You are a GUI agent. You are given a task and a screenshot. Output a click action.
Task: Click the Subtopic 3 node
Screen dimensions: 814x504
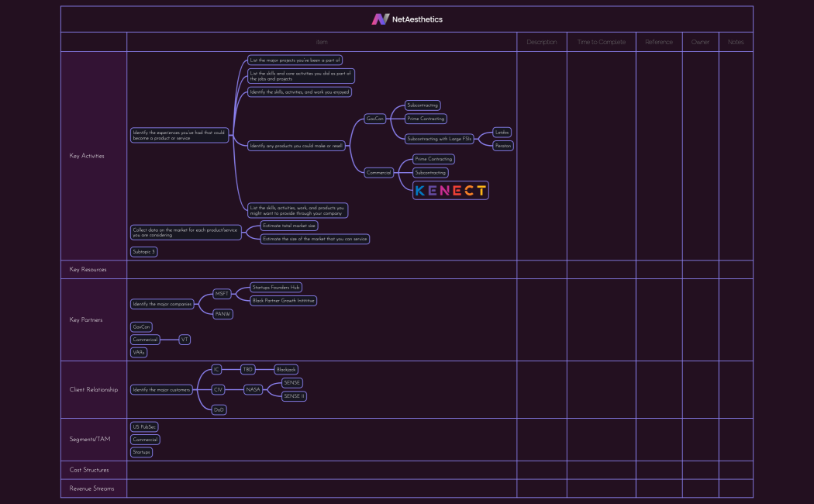[x=144, y=252]
